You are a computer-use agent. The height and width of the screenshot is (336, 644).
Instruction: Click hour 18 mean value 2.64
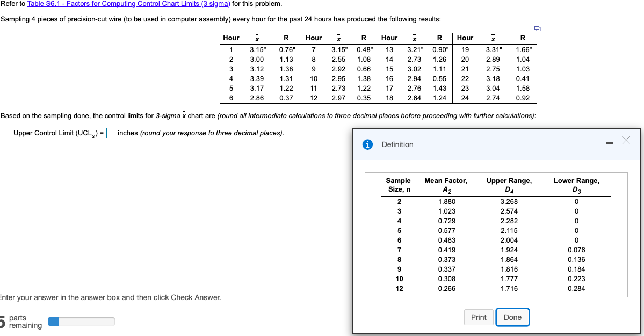point(414,98)
